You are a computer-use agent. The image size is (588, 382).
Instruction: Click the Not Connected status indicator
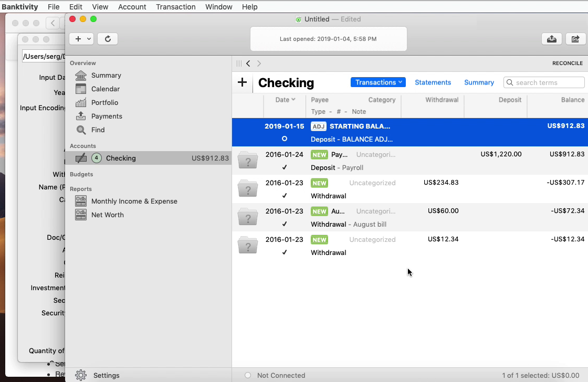click(x=247, y=375)
